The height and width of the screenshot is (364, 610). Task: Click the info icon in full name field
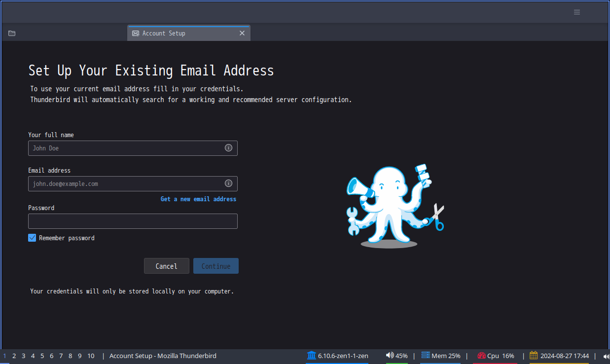[x=228, y=147]
